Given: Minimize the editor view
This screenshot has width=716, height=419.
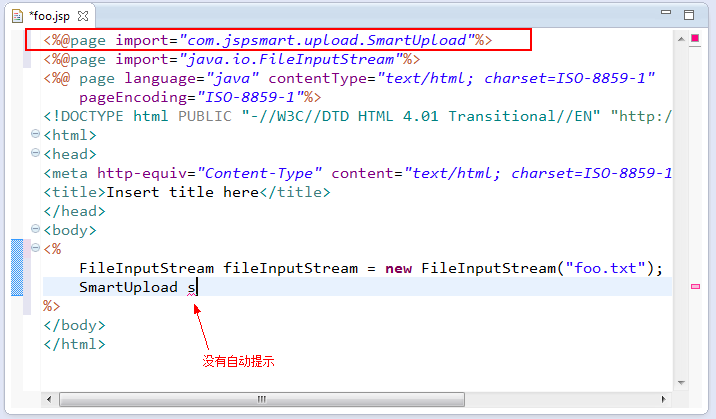Looking at the screenshot, I should (666, 12).
